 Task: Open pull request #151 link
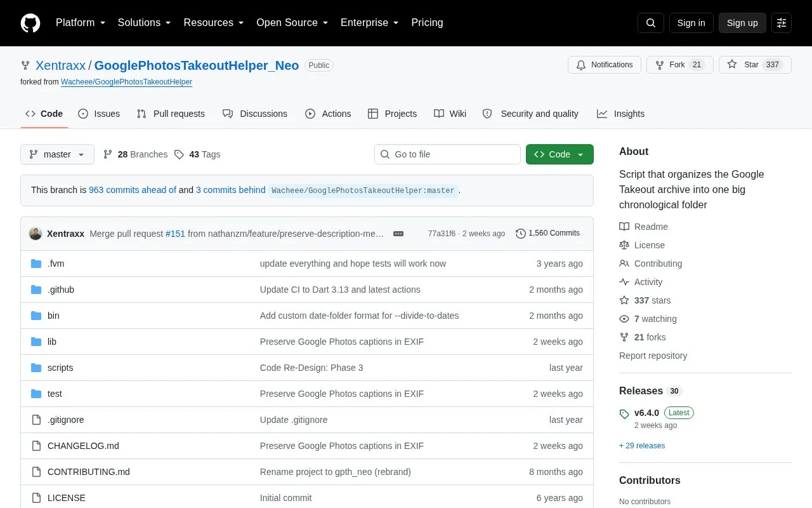coord(175,234)
